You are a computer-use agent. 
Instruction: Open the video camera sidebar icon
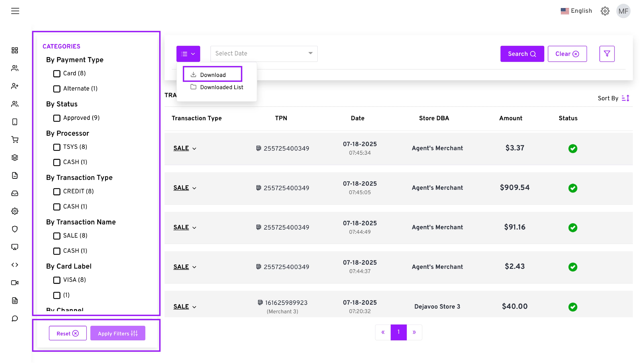coord(15,283)
